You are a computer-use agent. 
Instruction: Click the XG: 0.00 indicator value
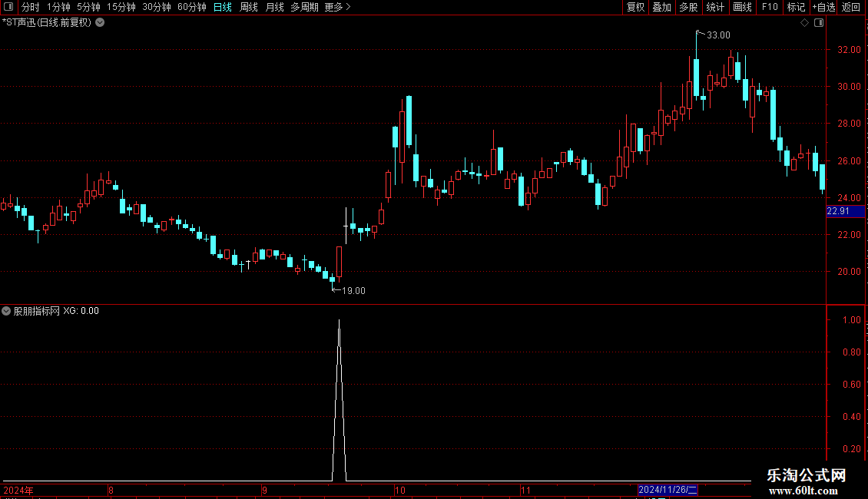(x=81, y=311)
